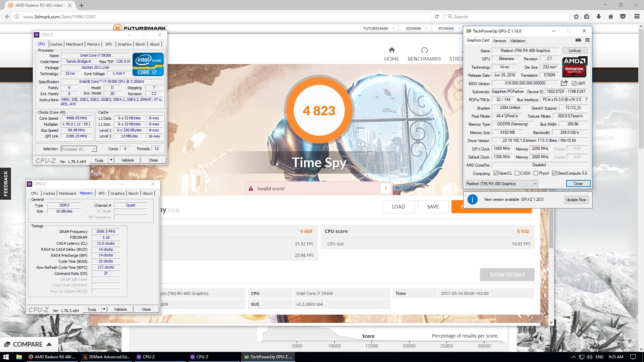Viewport: 644px width, 362px height.
Task: Click the AMD Radeon Graphics logo
Action: click(574, 66)
